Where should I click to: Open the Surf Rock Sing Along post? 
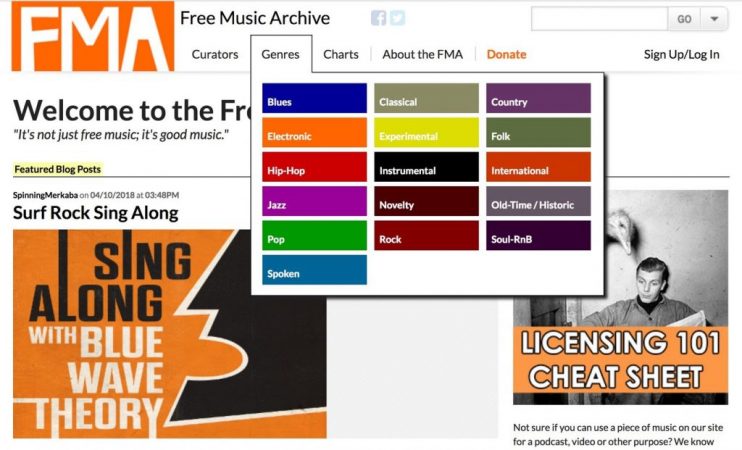96,213
